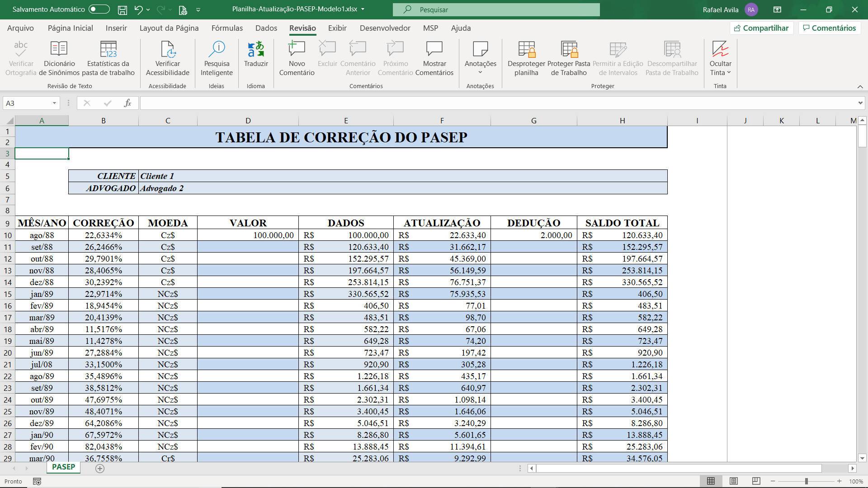The image size is (868, 488).
Task: Open Estatísticas da pasta de trabalho
Action: [108, 59]
